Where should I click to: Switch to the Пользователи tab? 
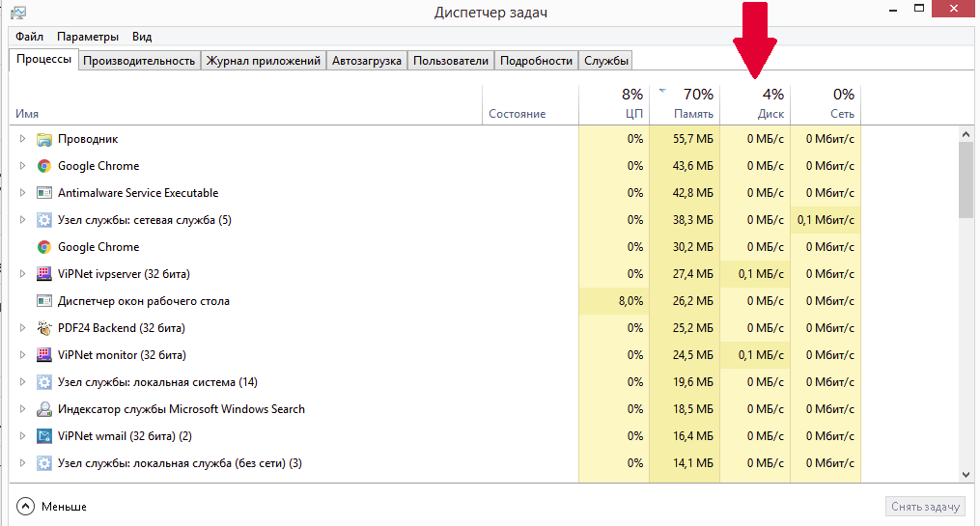click(x=451, y=61)
